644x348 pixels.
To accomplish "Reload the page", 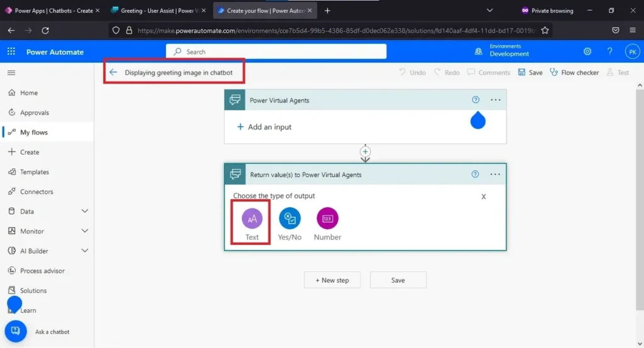I will [x=45, y=30].
